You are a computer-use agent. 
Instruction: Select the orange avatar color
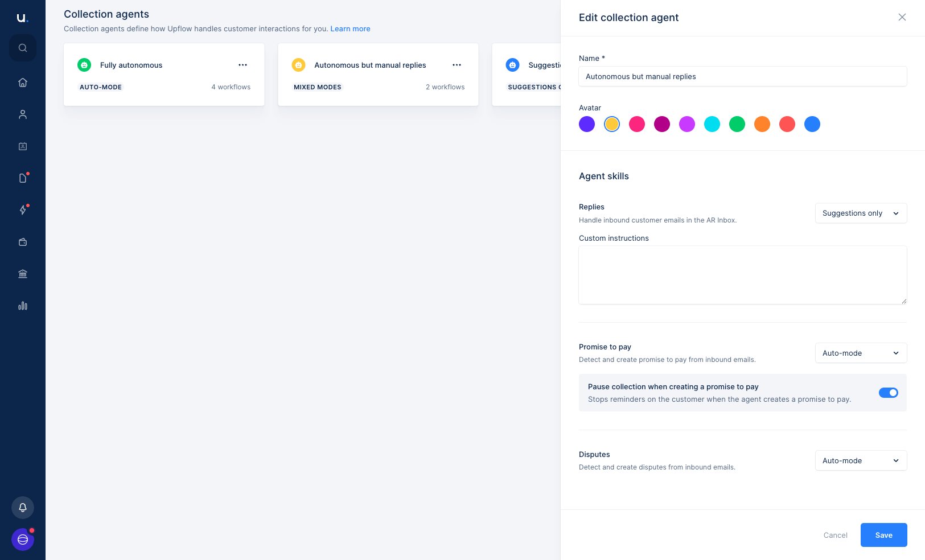[x=762, y=124]
